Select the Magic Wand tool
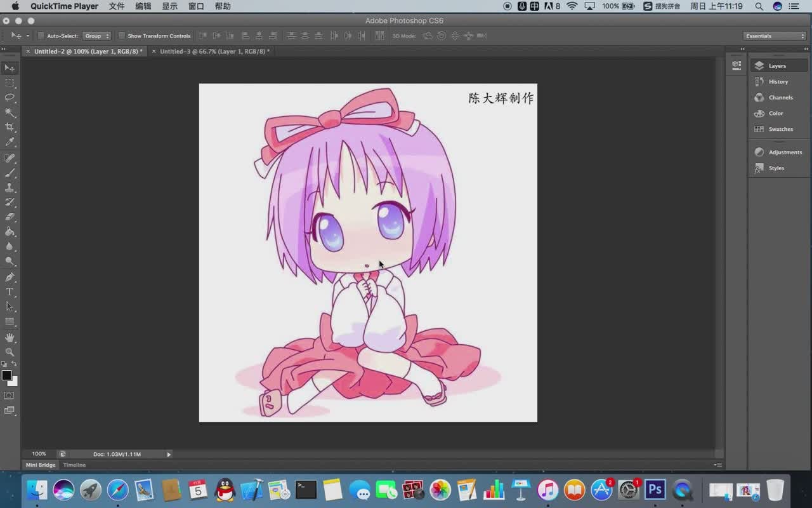812x508 pixels. click(x=10, y=112)
